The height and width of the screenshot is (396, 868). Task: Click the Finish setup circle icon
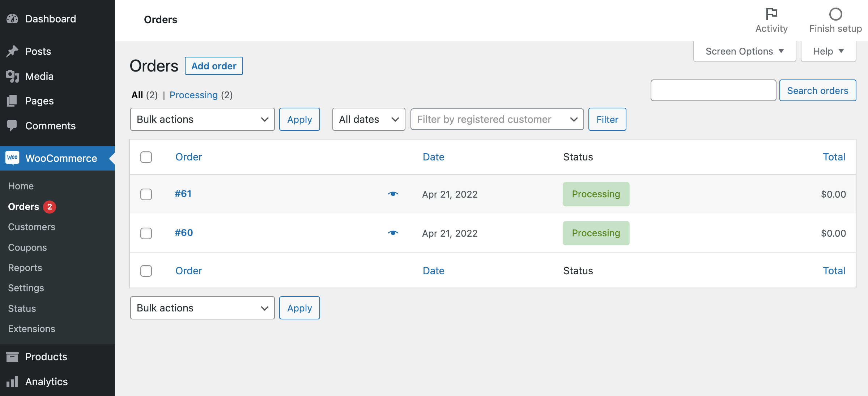pyautogui.click(x=835, y=14)
